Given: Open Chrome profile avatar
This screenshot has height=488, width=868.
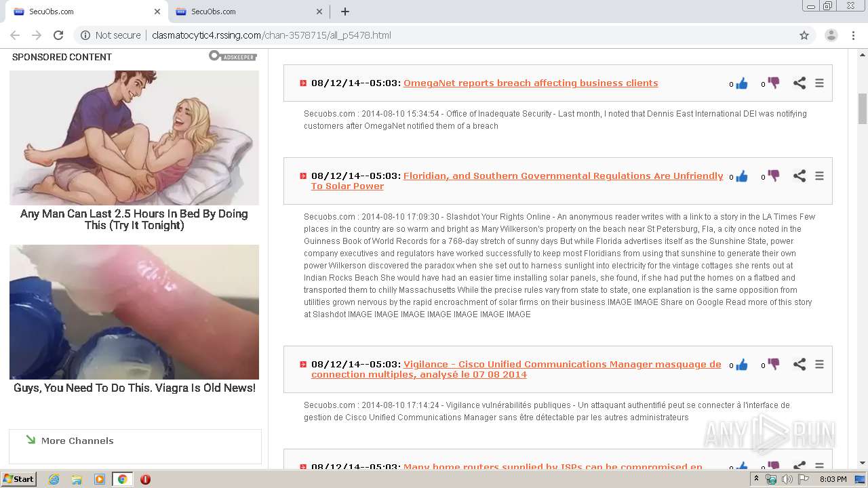Looking at the screenshot, I should 831,35.
